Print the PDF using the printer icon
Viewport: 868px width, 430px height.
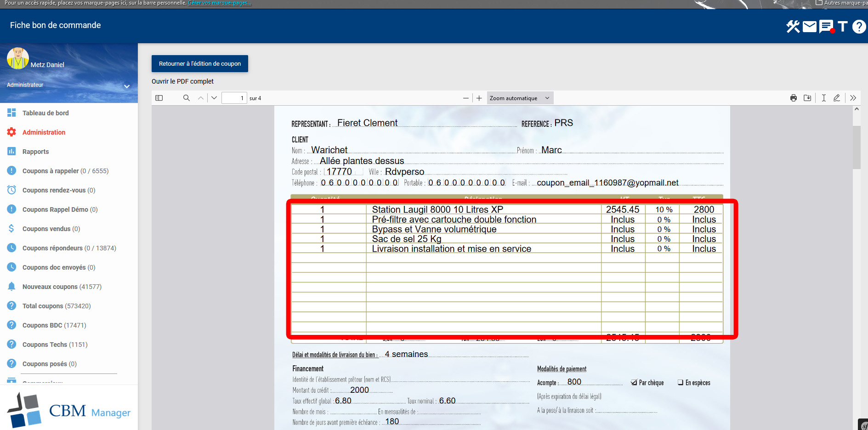click(794, 98)
